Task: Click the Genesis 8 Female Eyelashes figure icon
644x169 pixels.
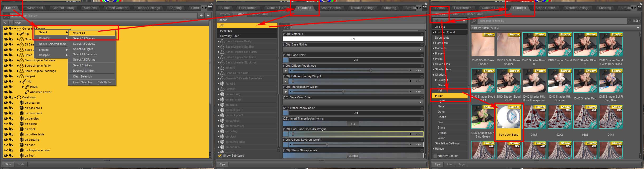Action: (222, 78)
